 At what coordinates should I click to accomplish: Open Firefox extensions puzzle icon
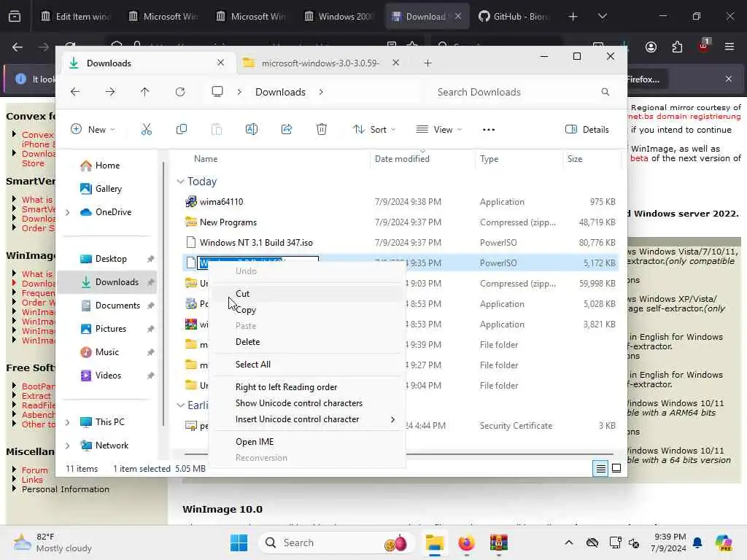click(x=677, y=47)
